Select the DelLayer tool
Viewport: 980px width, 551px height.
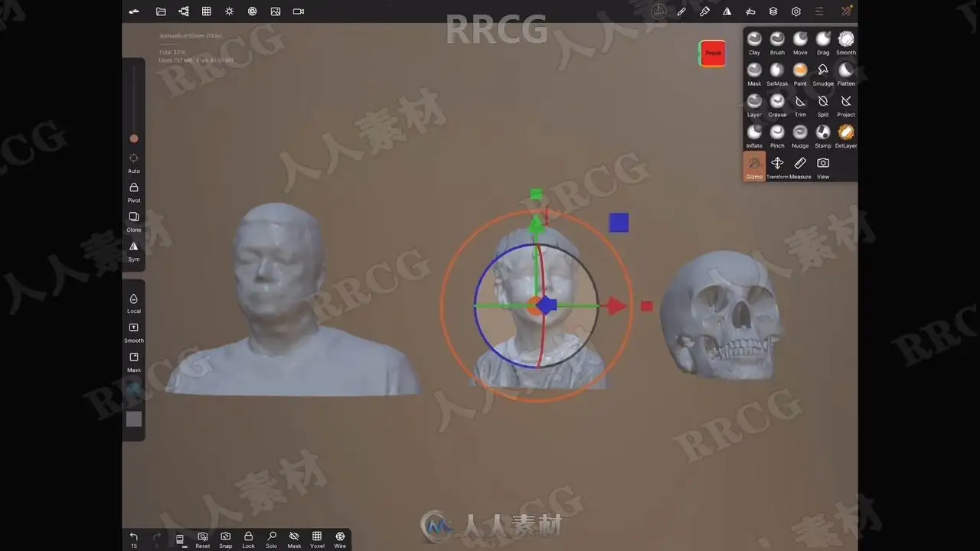pos(846,136)
